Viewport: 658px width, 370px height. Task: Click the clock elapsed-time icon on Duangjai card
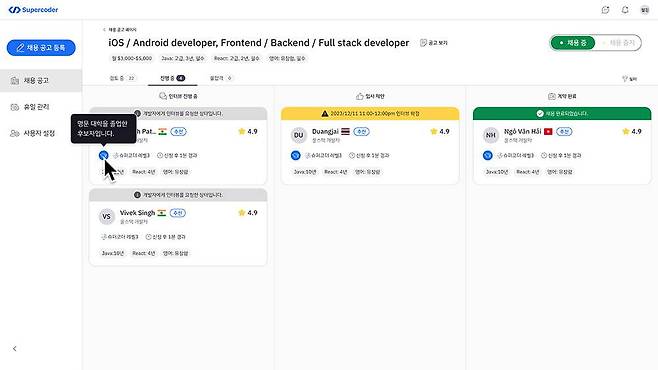(x=352, y=155)
